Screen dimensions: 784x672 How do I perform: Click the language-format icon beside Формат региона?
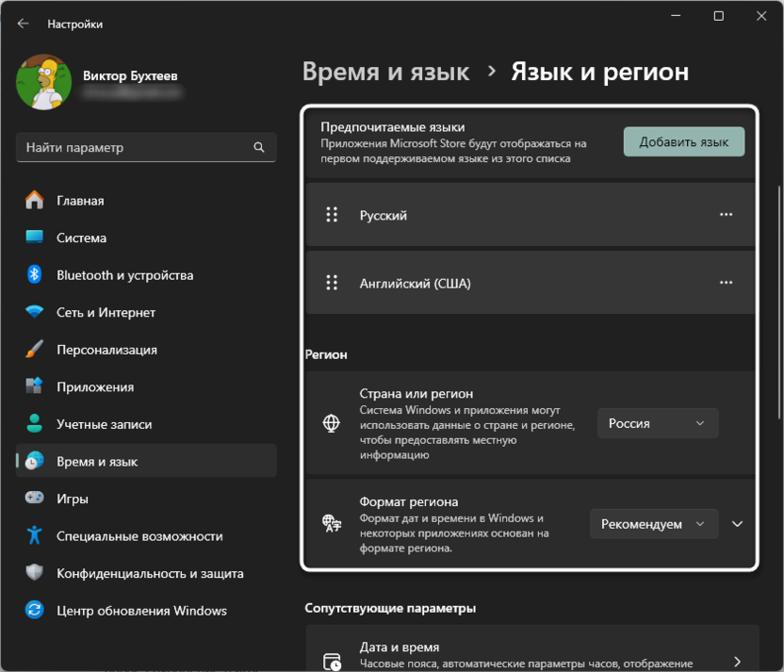[x=332, y=523]
